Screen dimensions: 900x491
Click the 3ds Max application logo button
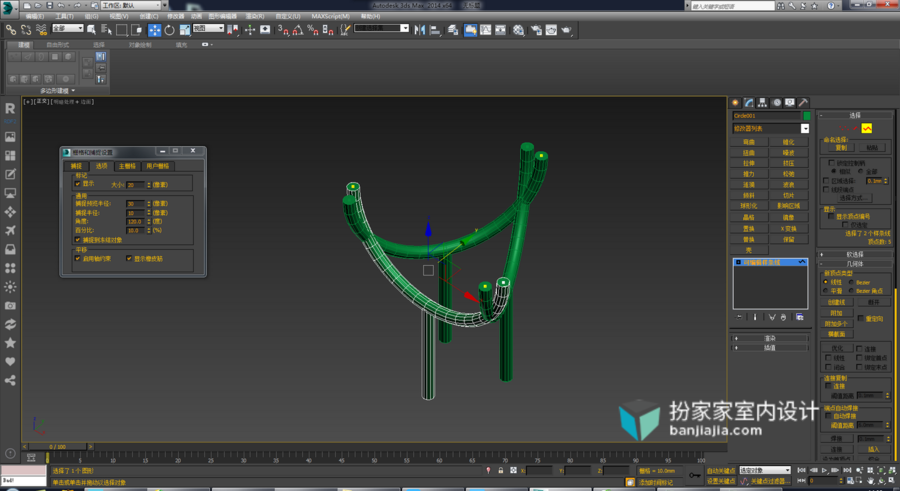[8, 7]
